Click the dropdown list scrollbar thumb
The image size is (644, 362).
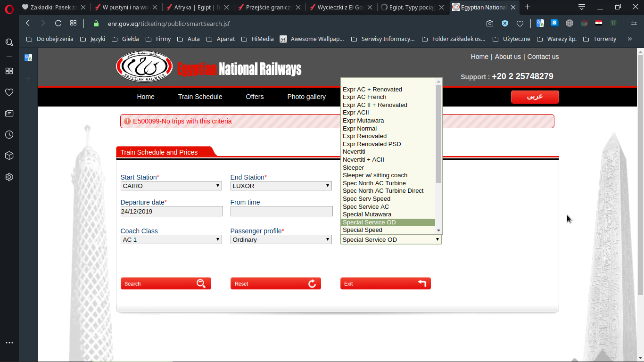click(x=439, y=134)
